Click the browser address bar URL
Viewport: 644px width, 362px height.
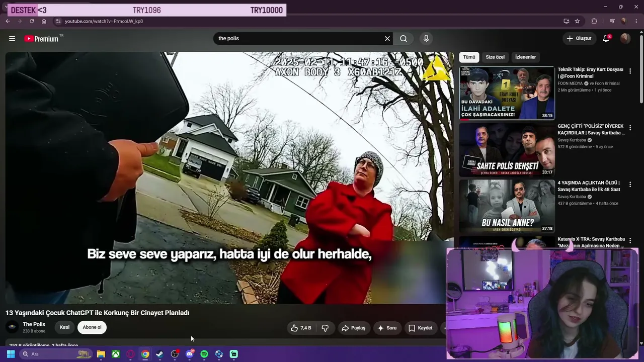coord(104,21)
